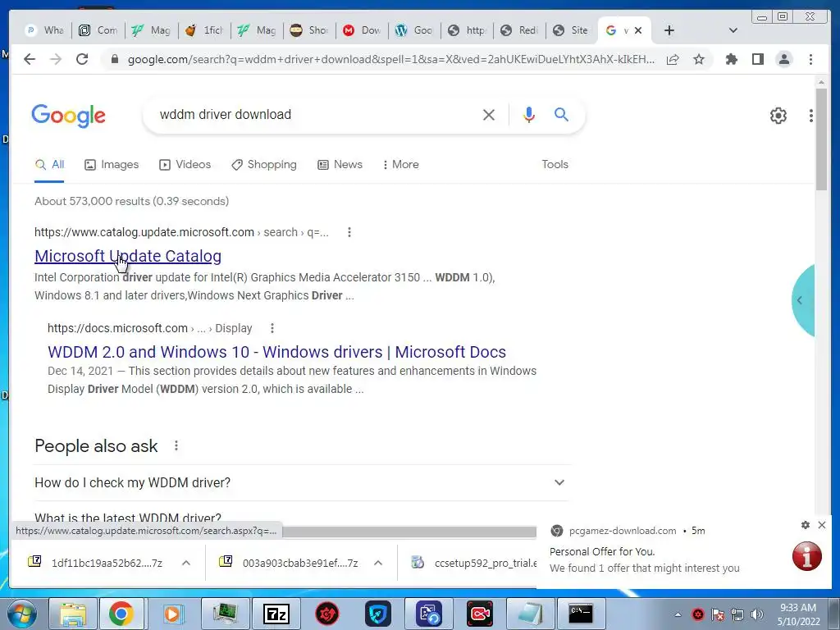Open options for Microsoft Update Catalog result
Screen dimensions: 840x630
pos(349,232)
